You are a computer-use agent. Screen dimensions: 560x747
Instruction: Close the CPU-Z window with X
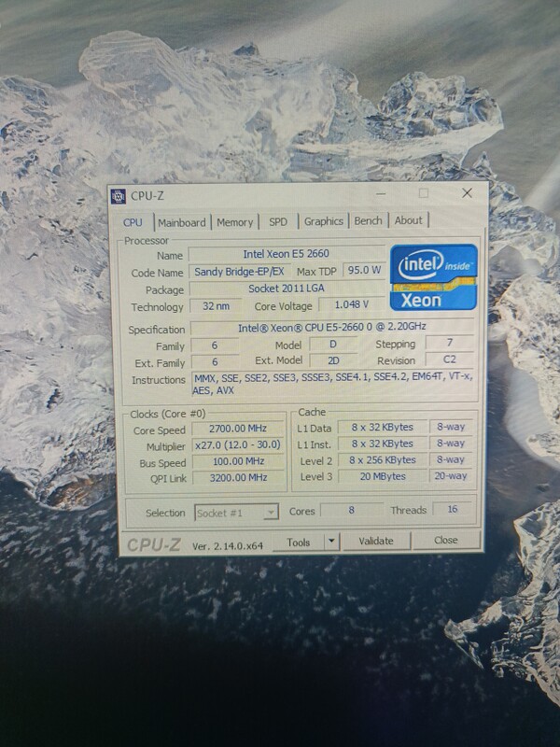click(x=468, y=193)
